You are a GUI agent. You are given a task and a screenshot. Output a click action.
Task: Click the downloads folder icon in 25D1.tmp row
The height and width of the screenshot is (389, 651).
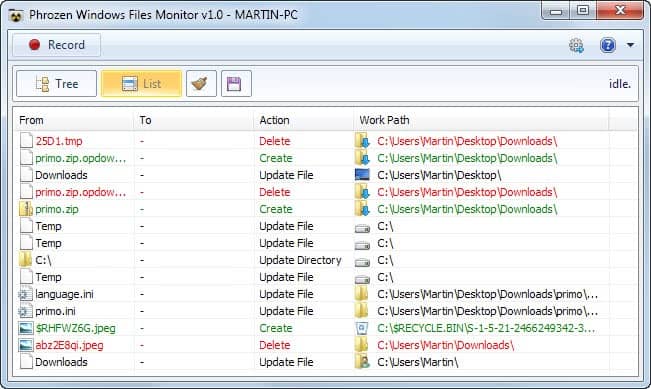click(362, 141)
